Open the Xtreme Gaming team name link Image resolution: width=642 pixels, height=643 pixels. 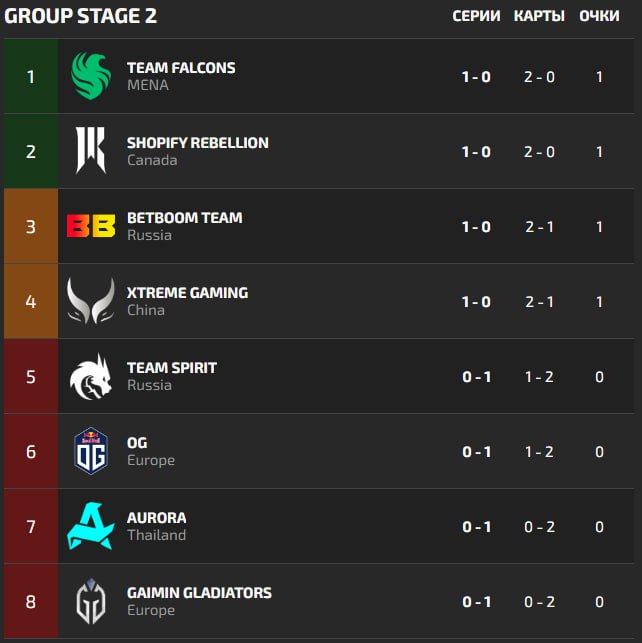(x=188, y=293)
